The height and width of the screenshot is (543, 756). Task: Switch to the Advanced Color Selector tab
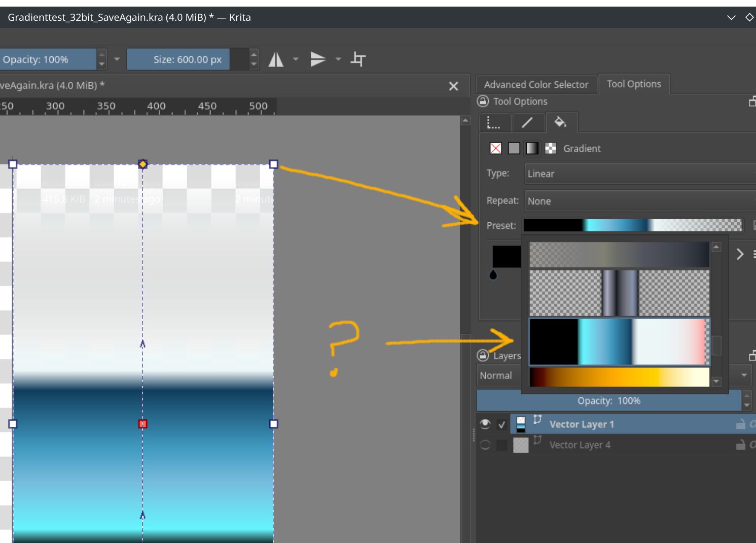[x=536, y=85]
